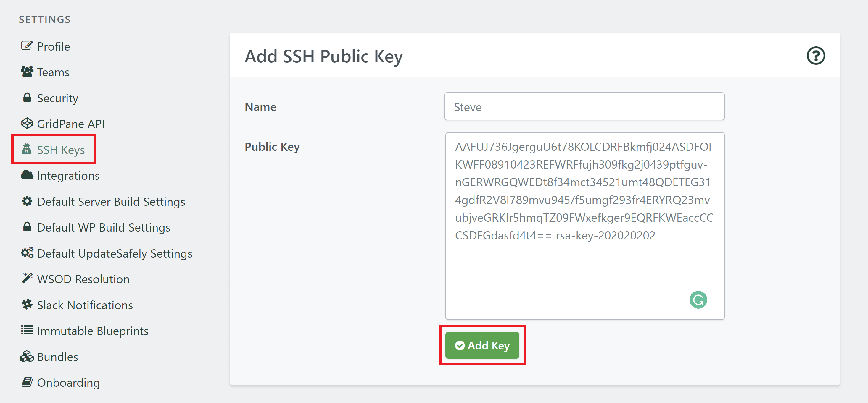Open the SSH Keys settings page
The image size is (868, 403).
(x=61, y=150)
